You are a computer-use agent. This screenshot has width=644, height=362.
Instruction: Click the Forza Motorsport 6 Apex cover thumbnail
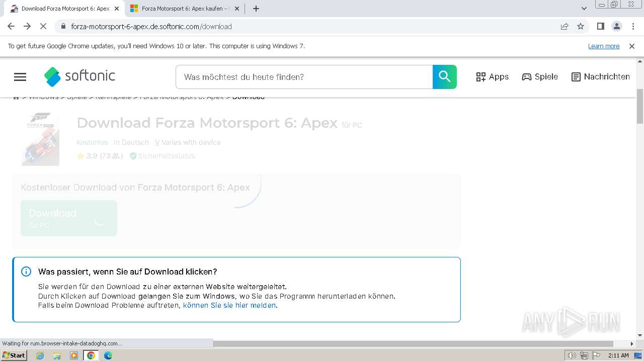(40, 139)
